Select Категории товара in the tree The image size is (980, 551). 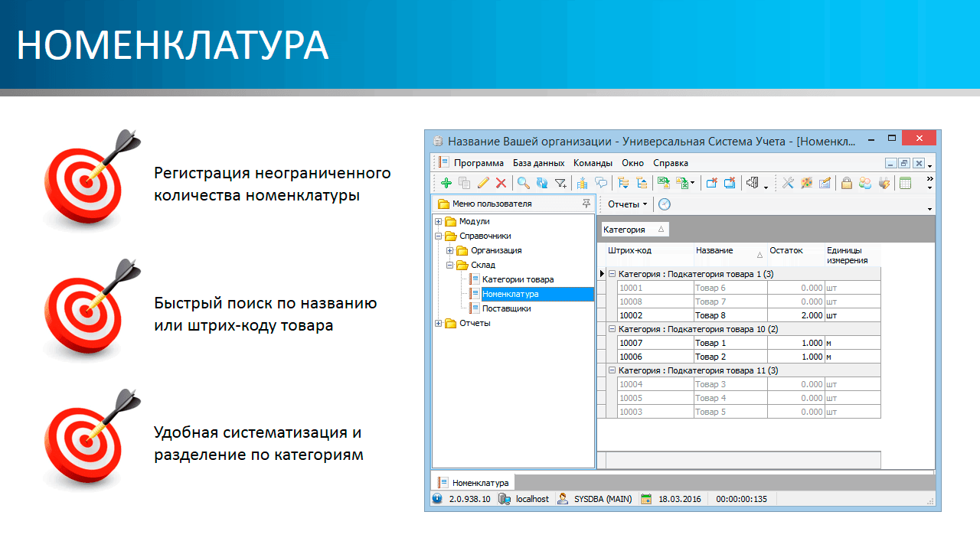coord(518,279)
